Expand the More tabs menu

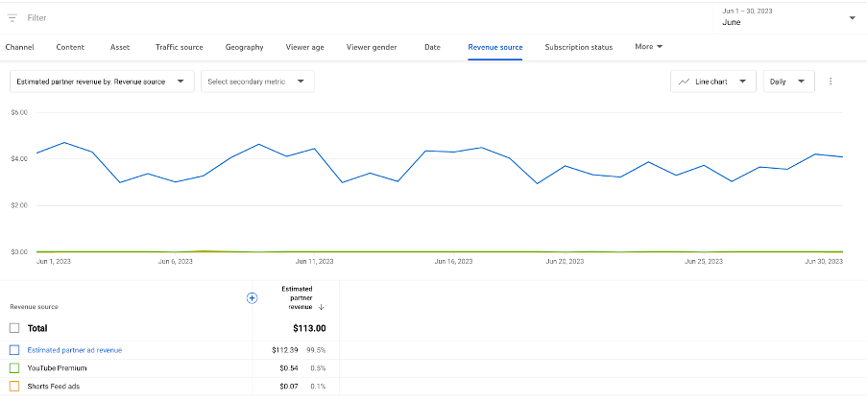(x=648, y=46)
